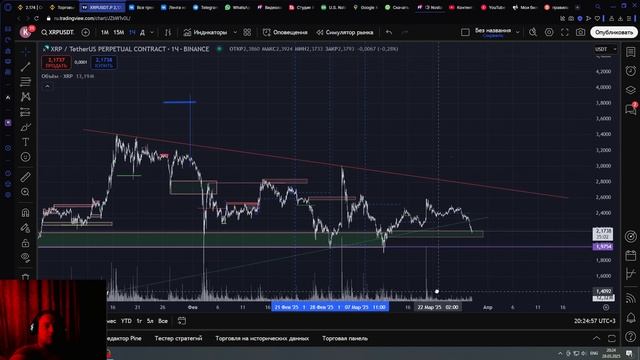Open the layout name dropdown chevron
The width and height of the screenshot is (640, 360).
coord(518,32)
